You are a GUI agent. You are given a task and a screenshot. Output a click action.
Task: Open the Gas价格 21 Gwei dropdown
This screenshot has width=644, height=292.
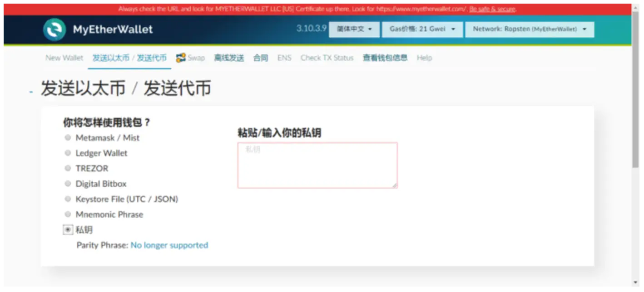point(422,29)
